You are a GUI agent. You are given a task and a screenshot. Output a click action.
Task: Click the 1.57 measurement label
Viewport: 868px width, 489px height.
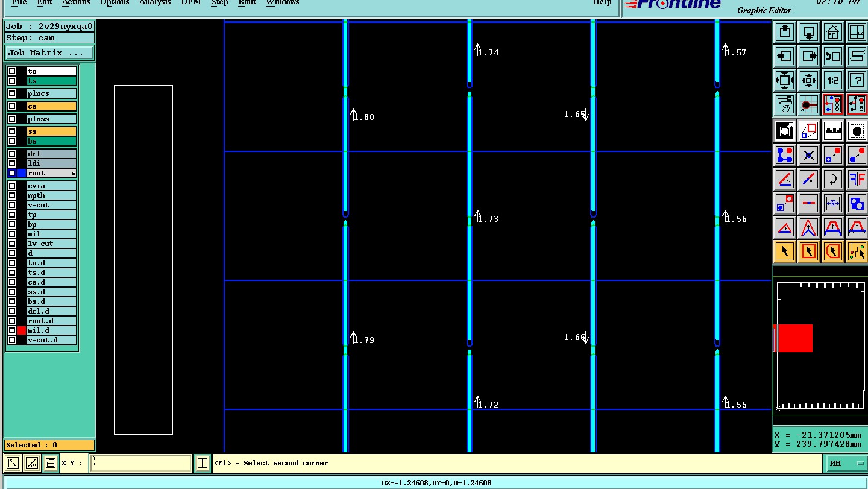pyautogui.click(x=736, y=52)
